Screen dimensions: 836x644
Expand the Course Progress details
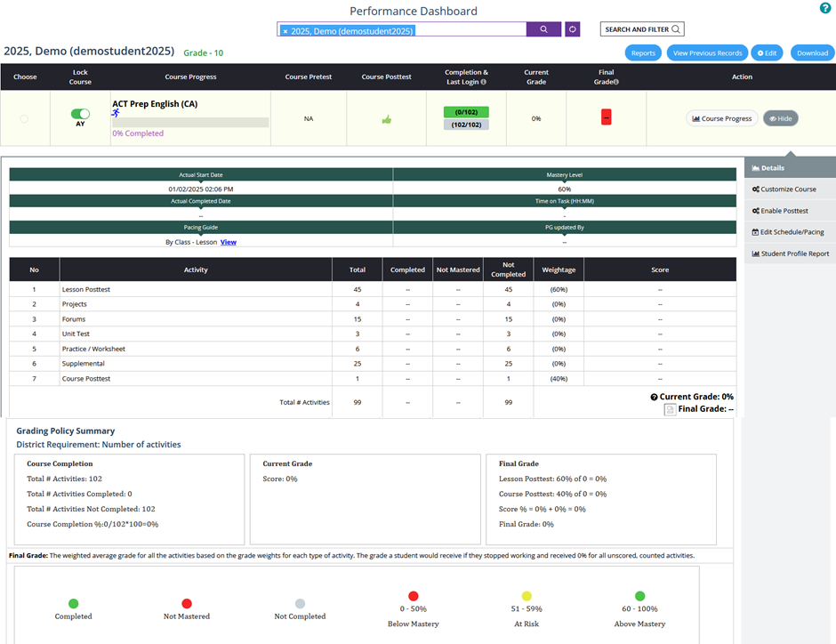tap(721, 118)
